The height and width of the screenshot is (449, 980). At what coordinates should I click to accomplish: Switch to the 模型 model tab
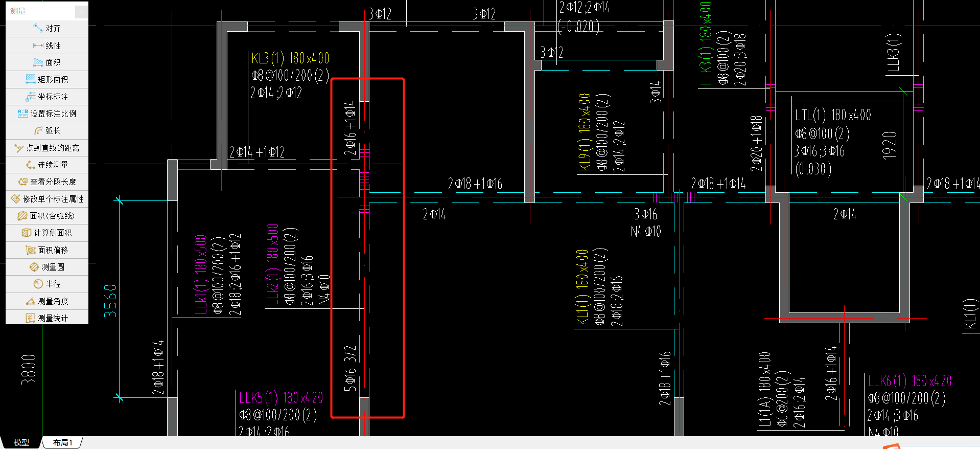[21, 442]
